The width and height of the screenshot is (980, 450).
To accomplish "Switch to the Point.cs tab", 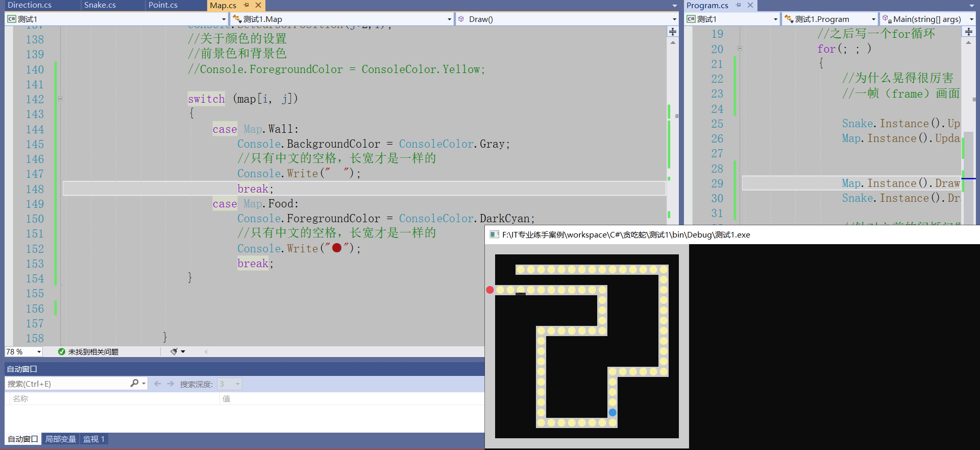I will [163, 5].
